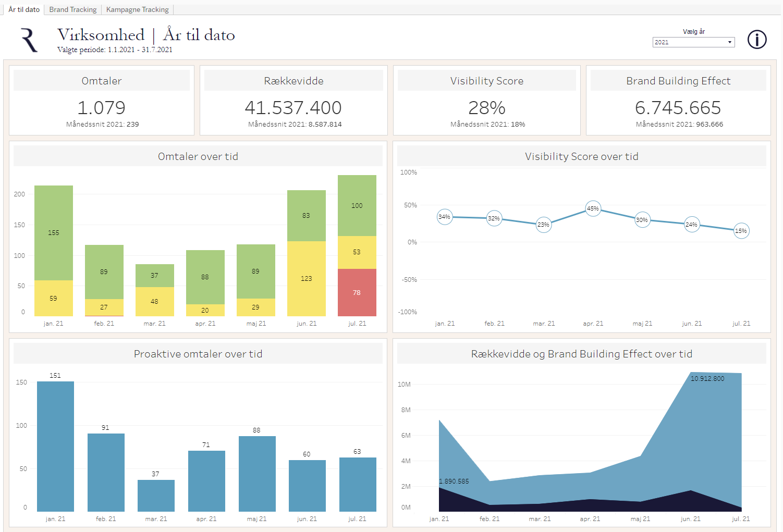The image size is (783, 532).
Task: Select the 15% marker for jul. 21
Action: pyautogui.click(x=741, y=231)
